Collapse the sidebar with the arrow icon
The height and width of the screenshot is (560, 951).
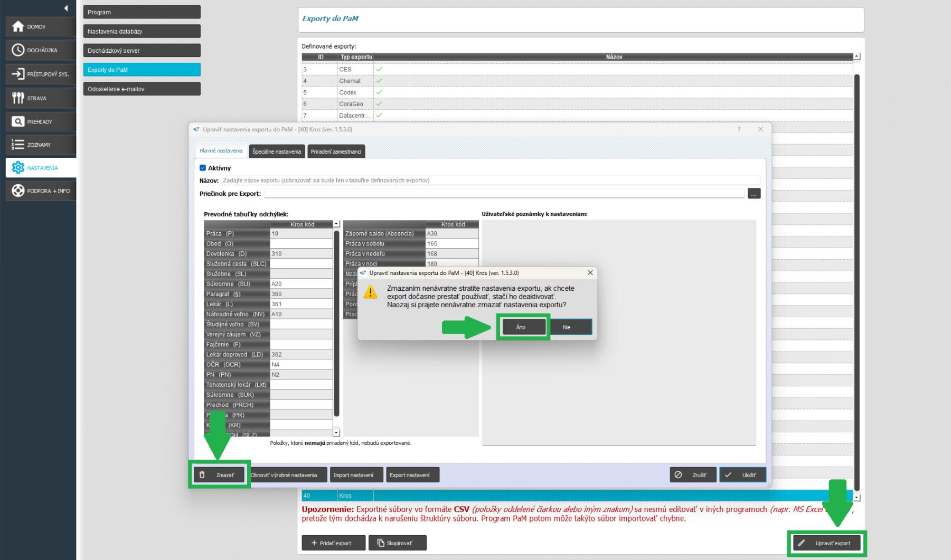[66, 8]
